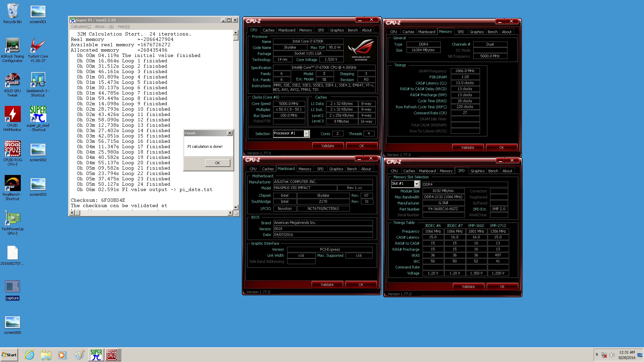Switch to ROG CPU-Z taskbar button
The width and height of the screenshot is (644, 362).
pos(112,355)
